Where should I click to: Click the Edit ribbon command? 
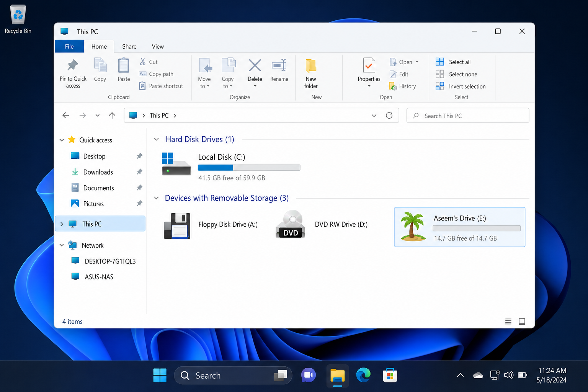click(399, 74)
